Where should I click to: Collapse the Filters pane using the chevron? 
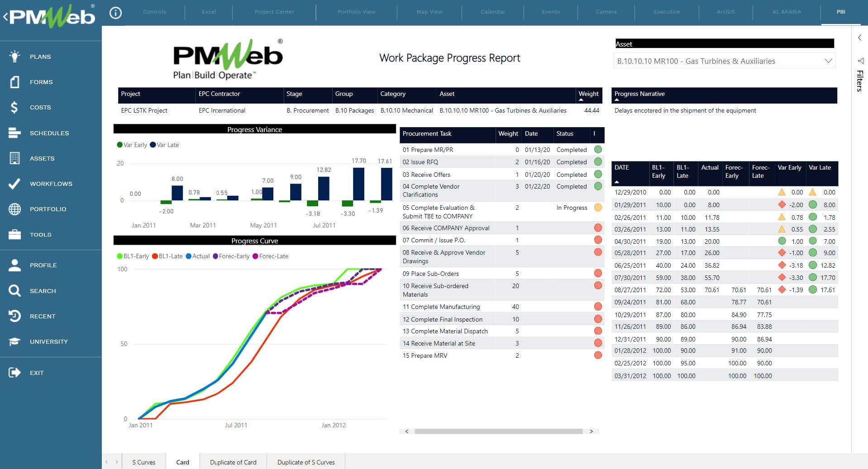[x=859, y=38]
